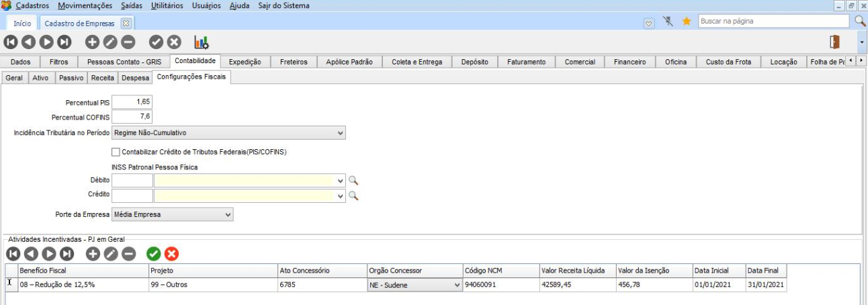Select the Geral sub-tab
This screenshot has width=868, height=305.
14,78
